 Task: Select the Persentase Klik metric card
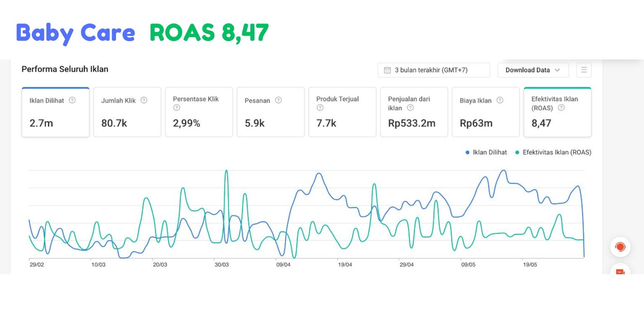pyautogui.click(x=199, y=112)
